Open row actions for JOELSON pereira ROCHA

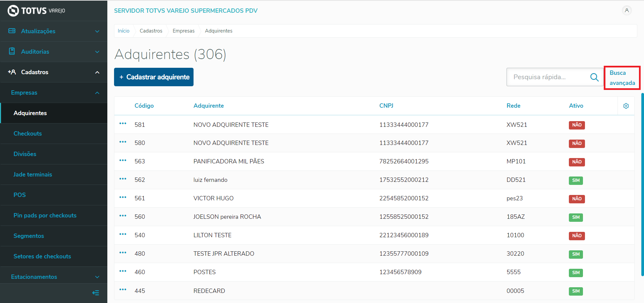(123, 216)
